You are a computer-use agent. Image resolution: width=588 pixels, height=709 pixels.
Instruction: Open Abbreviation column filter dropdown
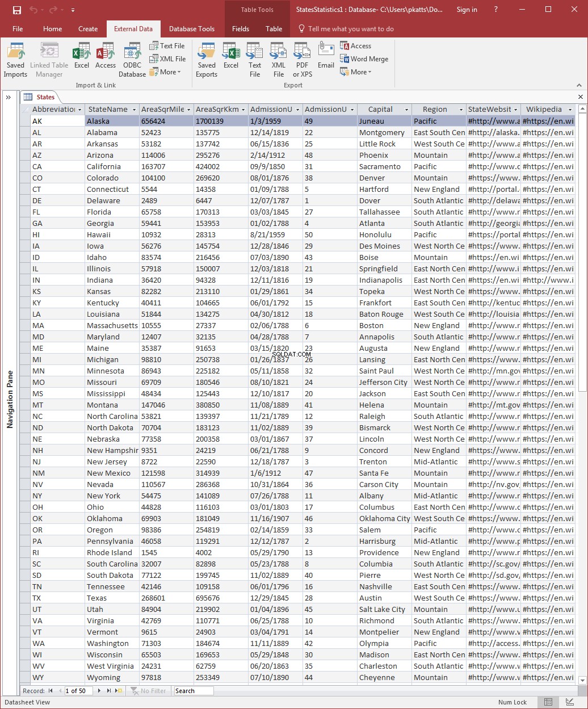[80, 110]
